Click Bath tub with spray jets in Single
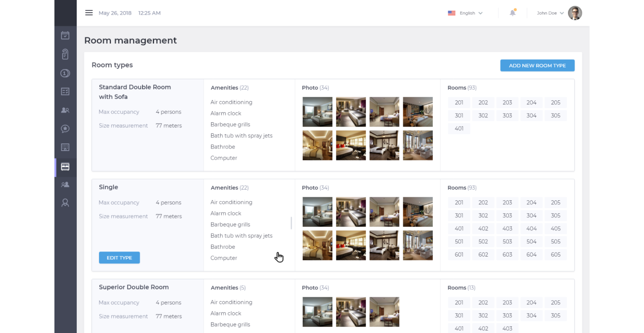Screen dimensions: 644x333 click(241, 235)
